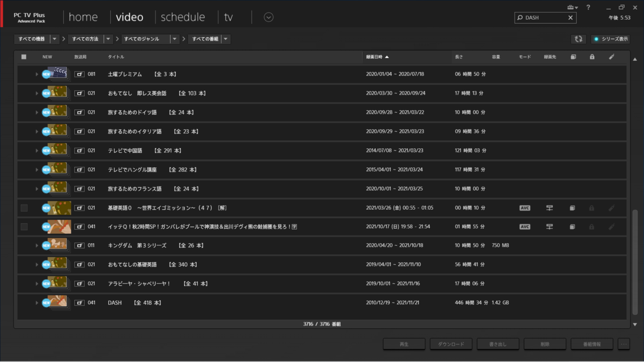The width and height of the screenshot is (644, 362).
Task: Check the box for 基礎英語0 recording
Action: tap(24, 208)
